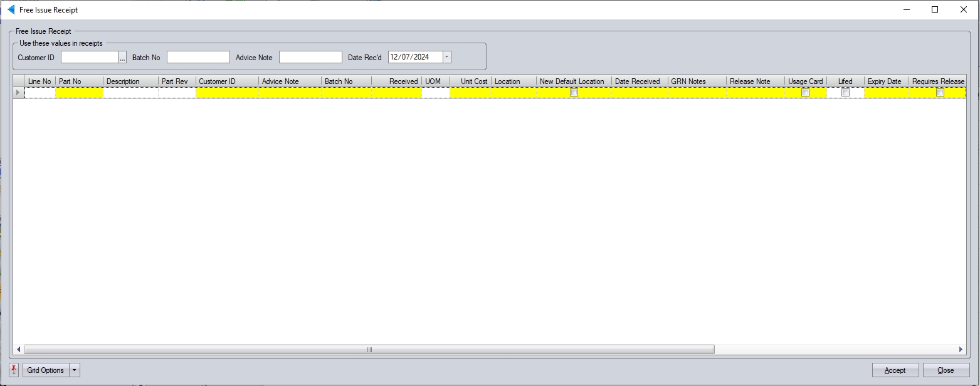Screen dimensions: 980x386
Task: Click the Batch No input field at top
Action: tap(198, 57)
